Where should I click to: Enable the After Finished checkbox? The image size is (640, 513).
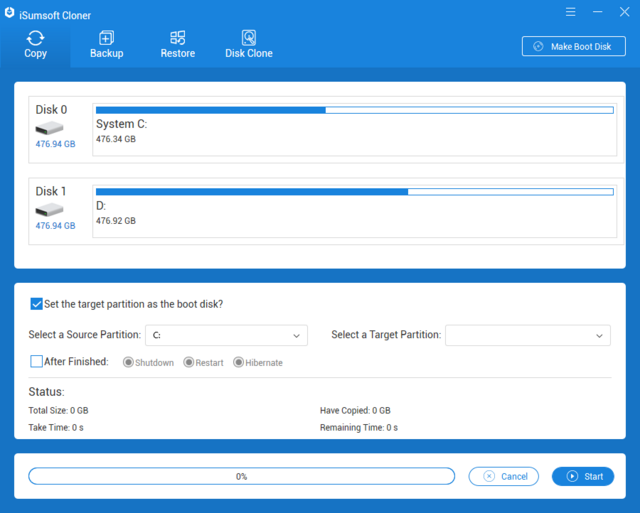pyautogui.click(x=36, y=362)
